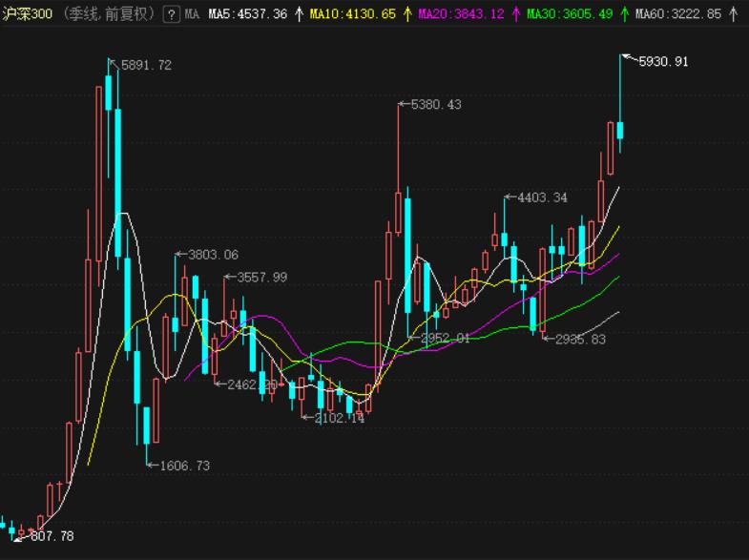Click the 3803.06 price label
The image size is (749, 560).
point(213,255)
